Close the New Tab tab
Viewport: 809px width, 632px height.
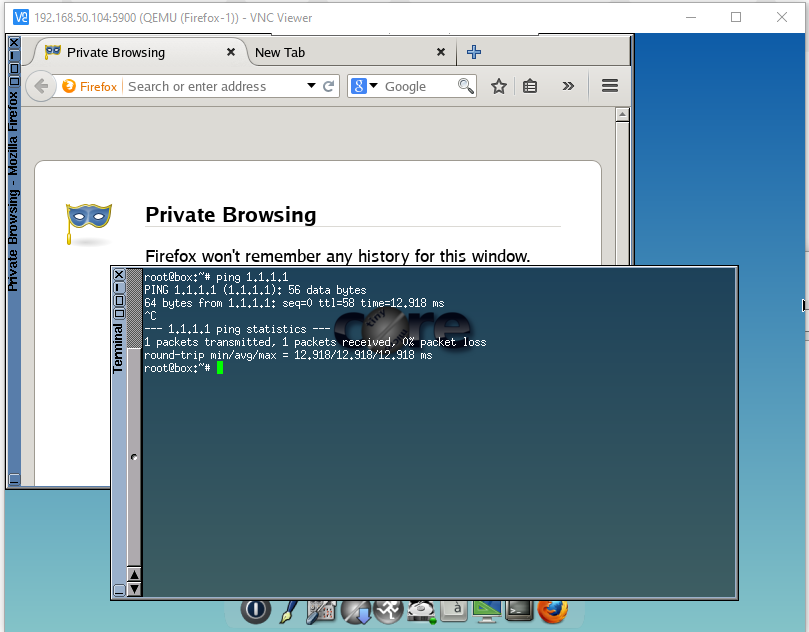click(441, 53)
